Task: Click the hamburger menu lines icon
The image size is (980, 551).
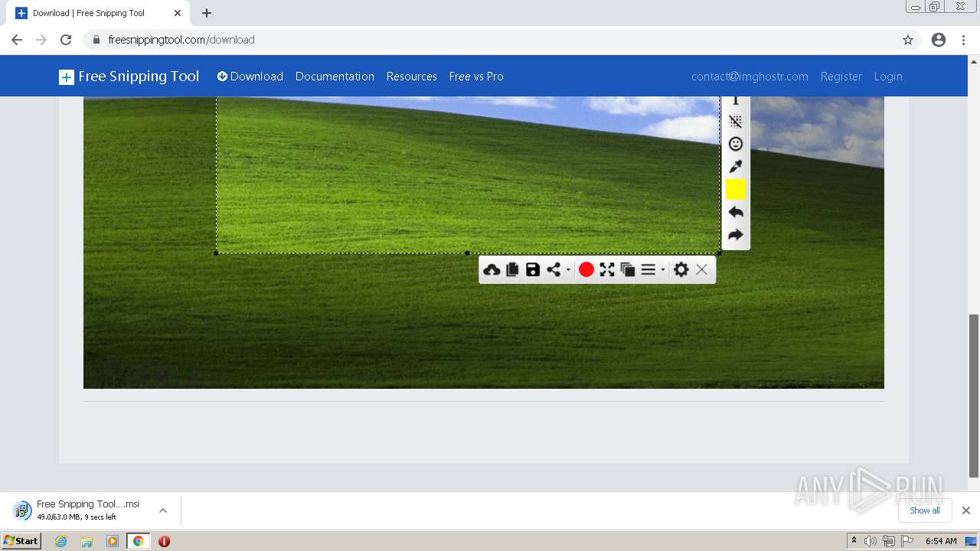Action: (x=648, y=269)
